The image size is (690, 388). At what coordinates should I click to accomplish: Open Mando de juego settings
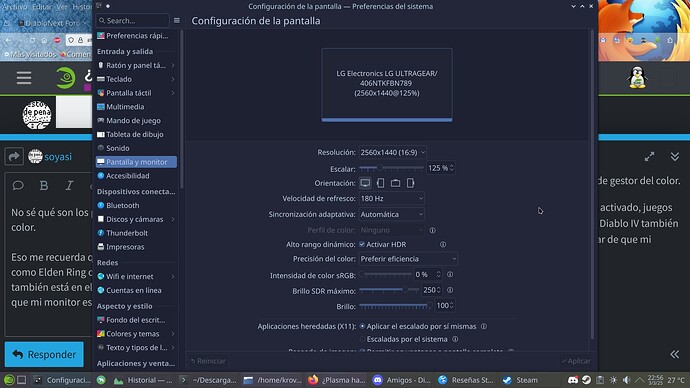click(x=136, y=121)
